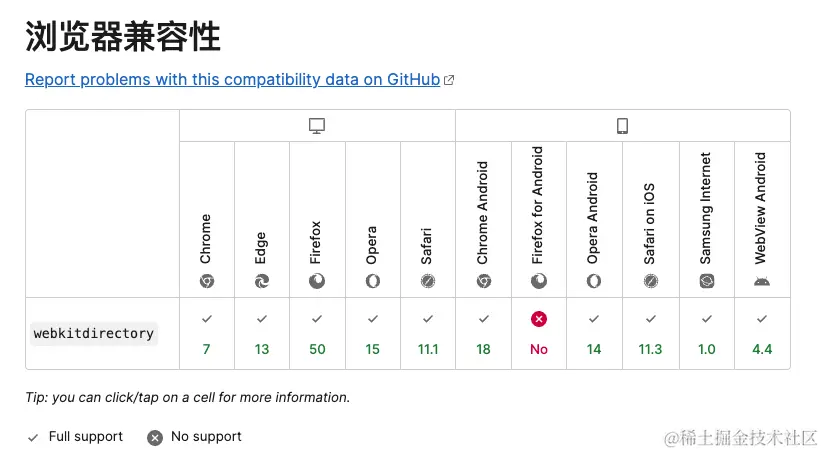824x454 pixels.
Task: Click the Opera desktop logo icon
Action: click(373, 282)
